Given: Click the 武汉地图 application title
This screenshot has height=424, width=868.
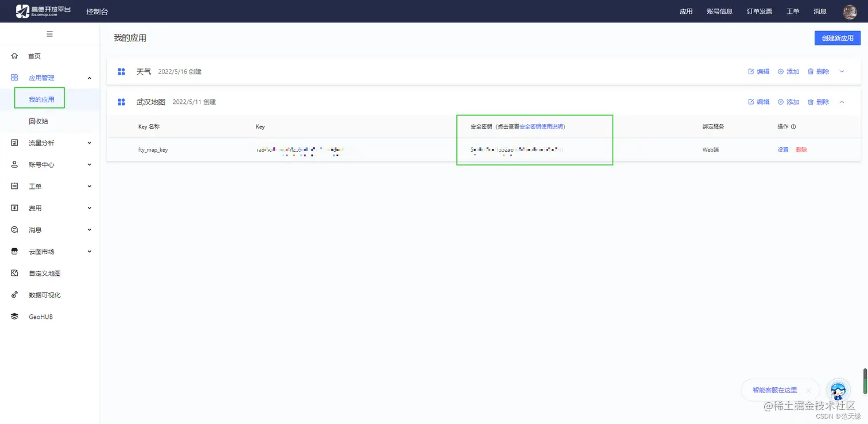Looking at the screenshot, I should (151, 102).
